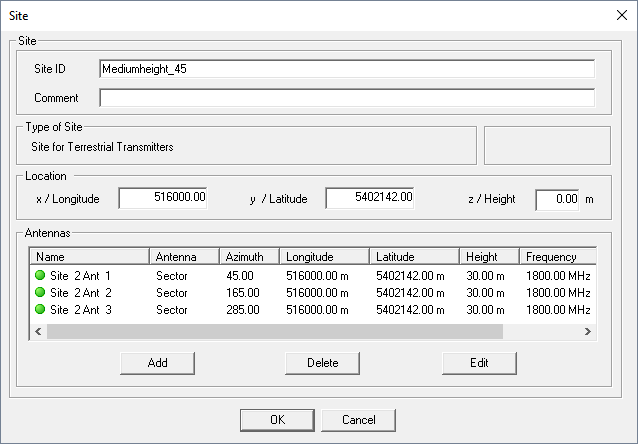Click the Comment text field

tap(346, 98)
